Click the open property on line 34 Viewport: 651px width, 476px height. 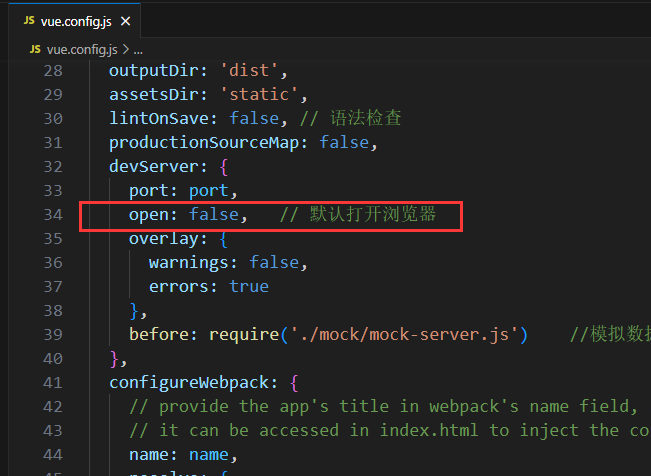pyautogui.click(x=149, y=215)
